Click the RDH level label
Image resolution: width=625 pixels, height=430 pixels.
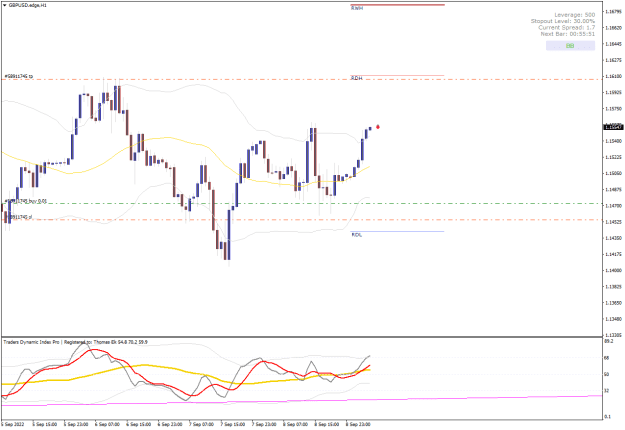(x=357, y=78)
